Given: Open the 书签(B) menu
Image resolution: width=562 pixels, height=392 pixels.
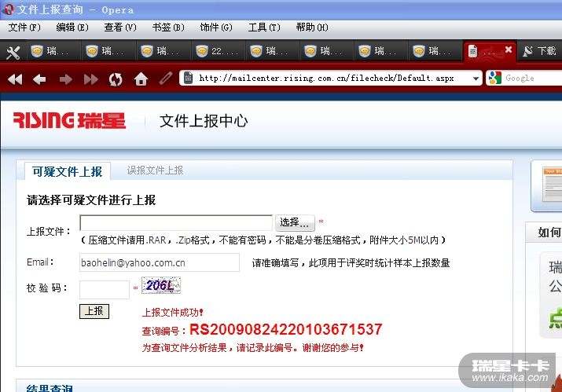Looking at the screenshot, I should click(168, 27).
